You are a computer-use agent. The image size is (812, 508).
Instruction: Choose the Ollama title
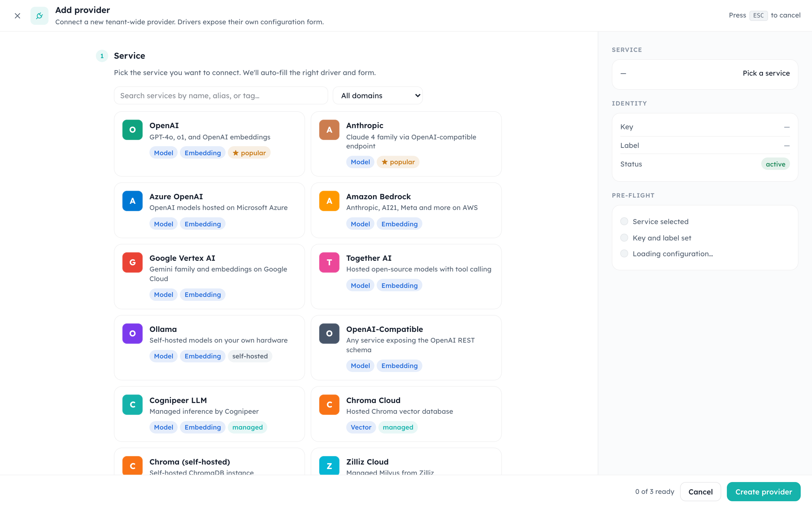tap(163, 329)
